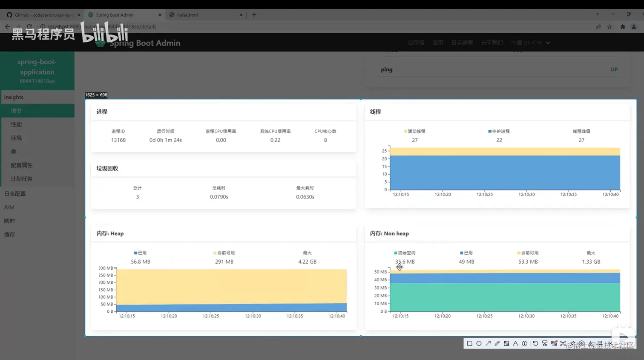Click the Heap 已用 legend swatch
The width and height of the screenshot is (644, 360).
click(135, 253)
